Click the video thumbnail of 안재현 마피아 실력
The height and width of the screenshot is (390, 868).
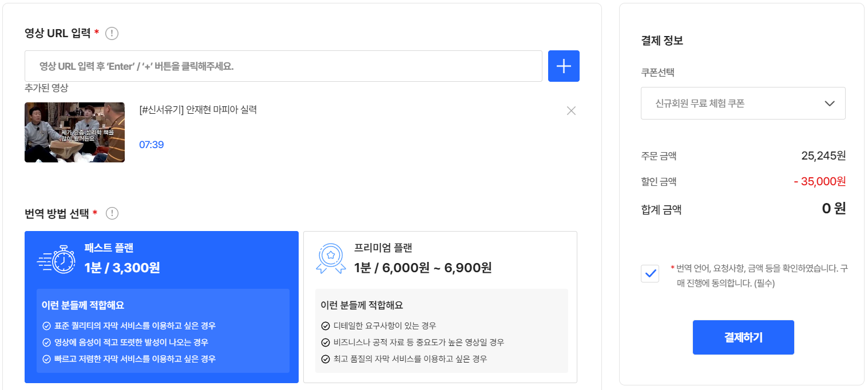(74, 132)
